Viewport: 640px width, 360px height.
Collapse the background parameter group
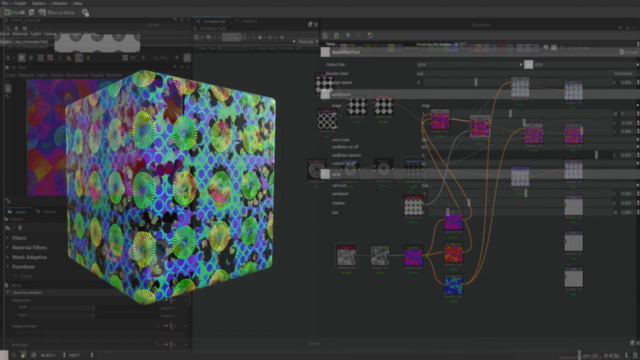pyautogui.click(x=325, y=95)
